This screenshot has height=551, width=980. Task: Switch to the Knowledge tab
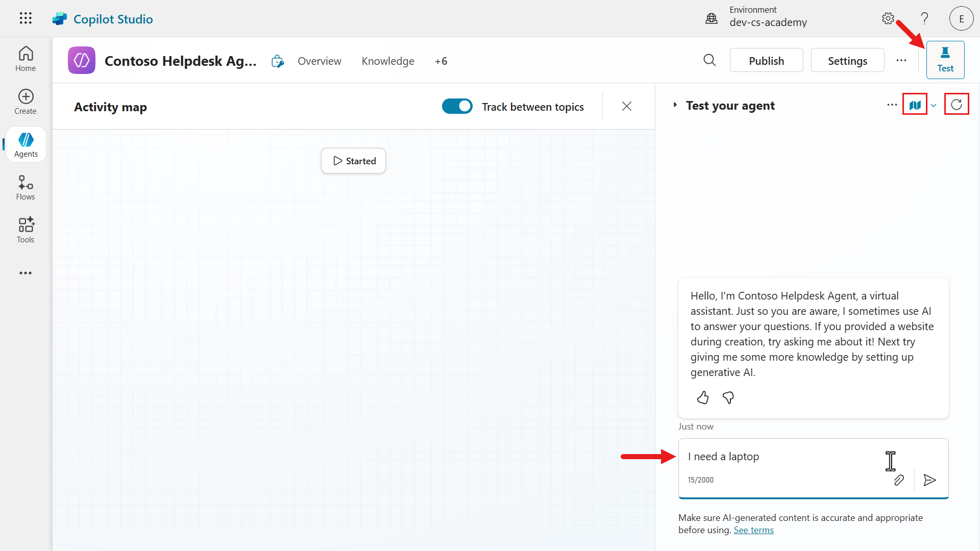[388, 61]
